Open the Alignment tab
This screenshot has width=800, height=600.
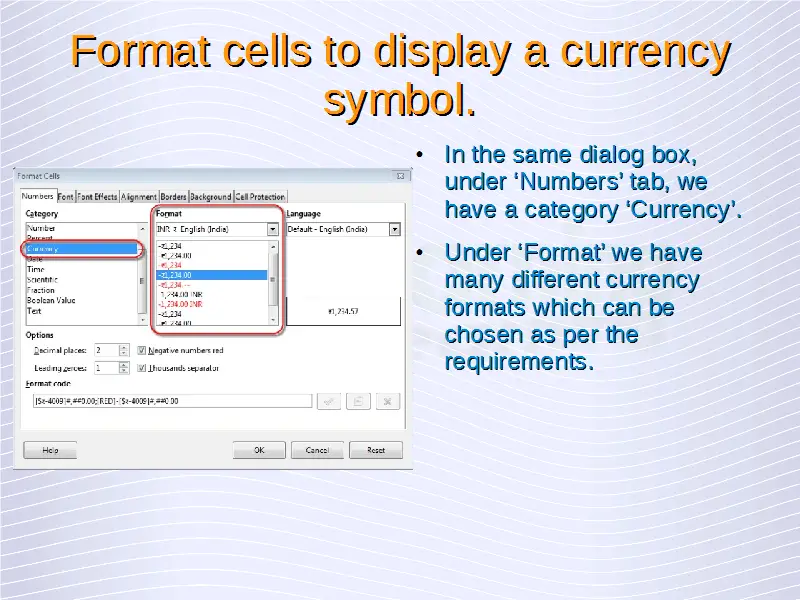139,197
